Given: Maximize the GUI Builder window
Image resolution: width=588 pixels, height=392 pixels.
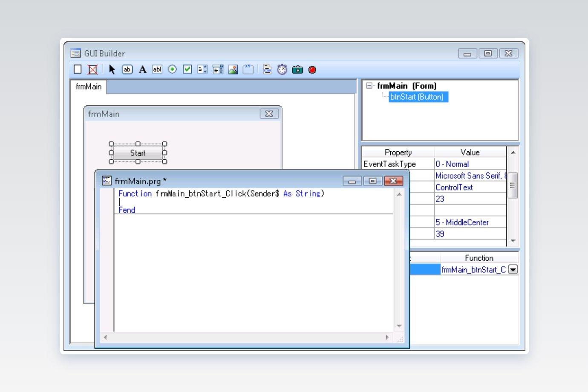Looking at the screenshot, I should [488, 53].
